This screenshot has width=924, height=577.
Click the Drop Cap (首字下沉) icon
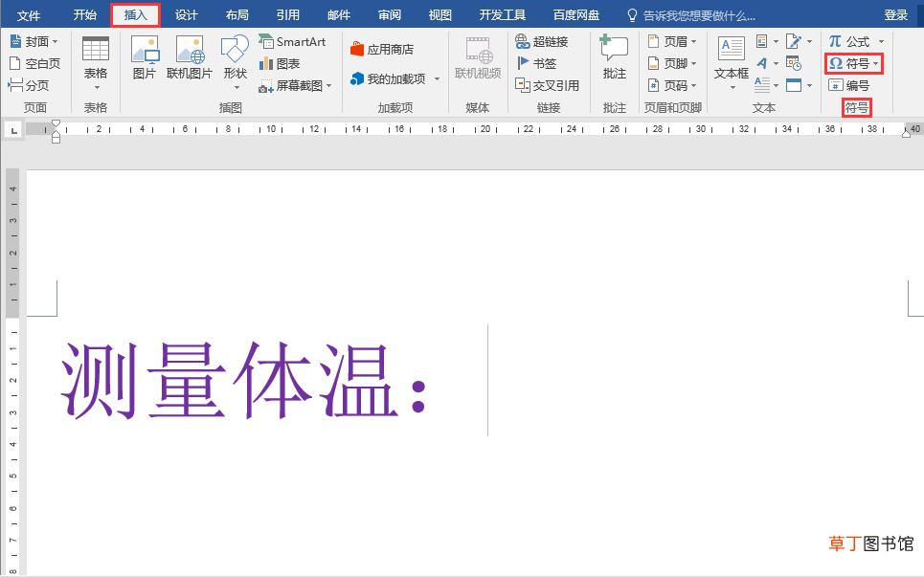762,85
